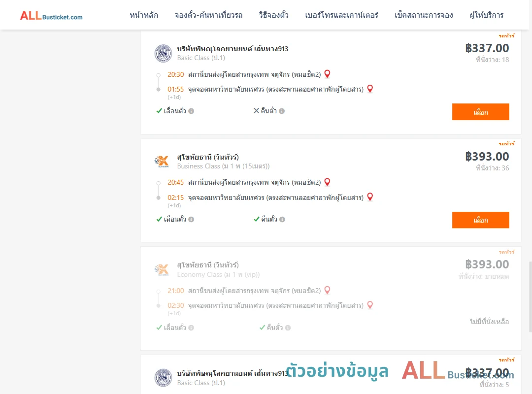Click the คืนตั๋ว label on the 20:30 trip
The height and width of the screenshot is (394, 532).
point(269,111)
